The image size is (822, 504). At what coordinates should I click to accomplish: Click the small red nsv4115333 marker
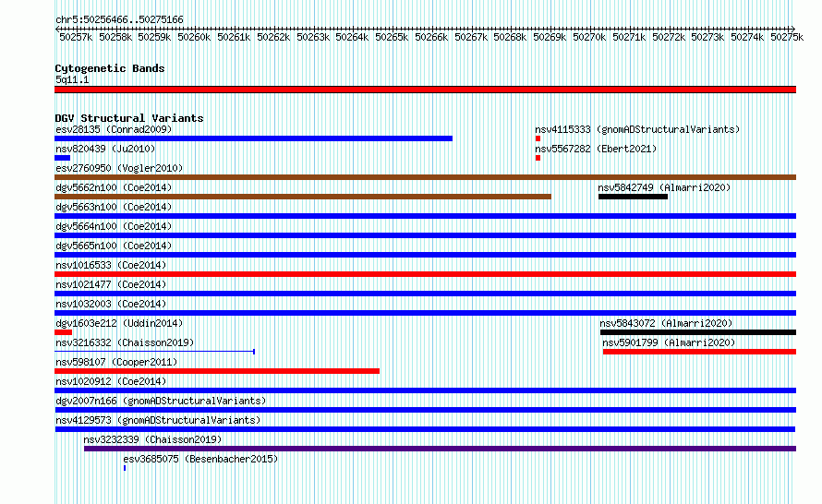(538, 138)
